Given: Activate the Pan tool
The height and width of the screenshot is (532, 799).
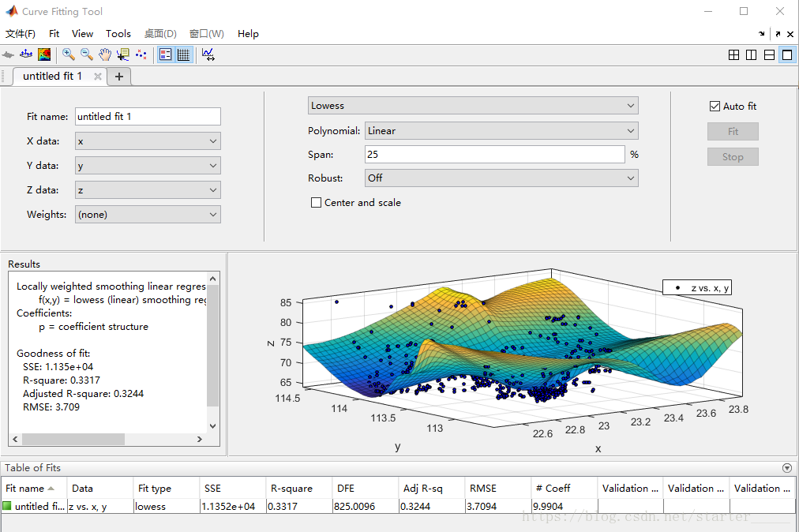Looking at the screenshot, I should pos(105,54).
